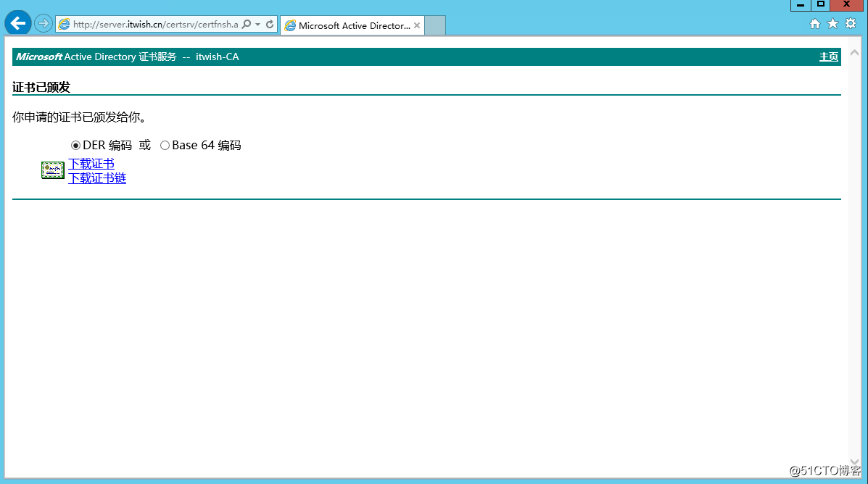
Task: Click the 下载证书 link
Action: pyautogui.click(x=91, y=164)
